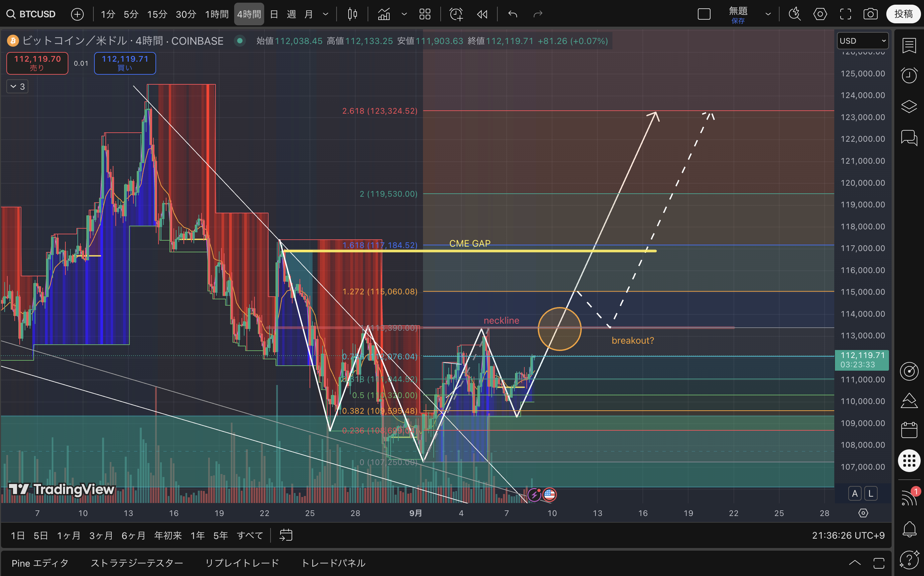Enter fullscreen mode

pyautogui.click(x=846, y=14)
